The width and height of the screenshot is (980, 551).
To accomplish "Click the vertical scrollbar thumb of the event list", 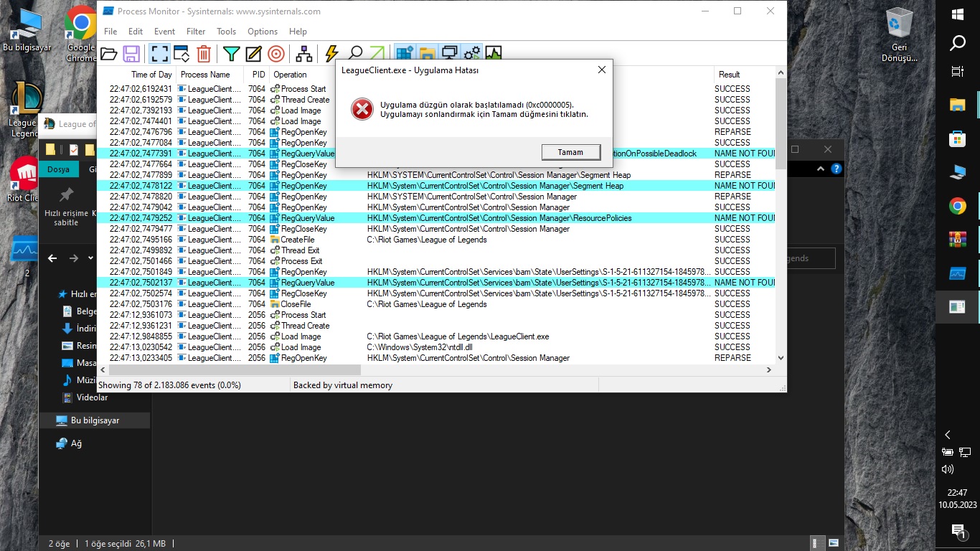I will (781, 123).
